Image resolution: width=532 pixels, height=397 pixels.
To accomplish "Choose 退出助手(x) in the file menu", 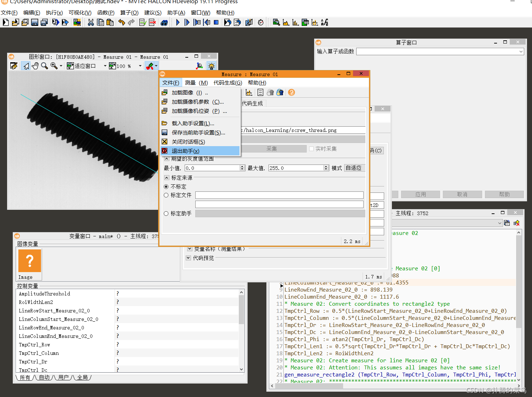I will 200,151.
